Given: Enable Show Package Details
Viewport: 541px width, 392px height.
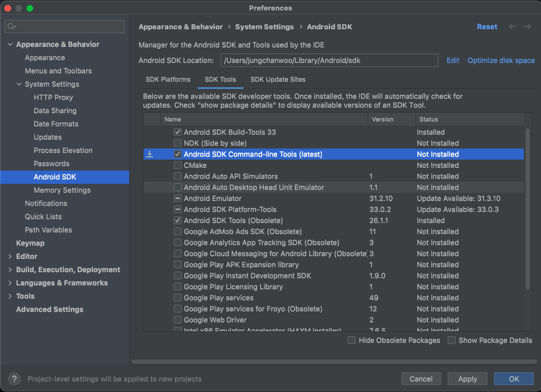Looking at the screenshot, I should click(x=452, y=340).
